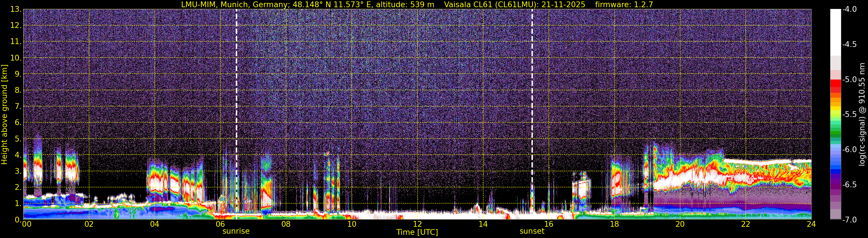Click the '-6.0' colorbar tick label

849,150
